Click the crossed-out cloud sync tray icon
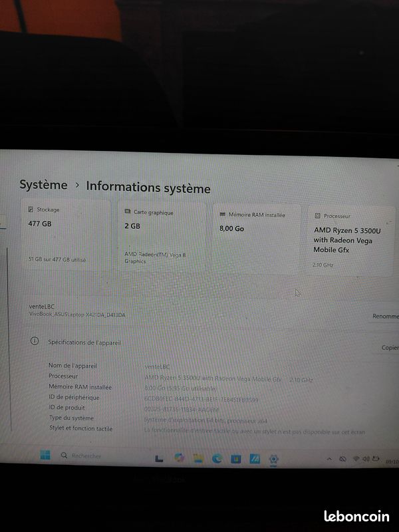 click(342, 459)
